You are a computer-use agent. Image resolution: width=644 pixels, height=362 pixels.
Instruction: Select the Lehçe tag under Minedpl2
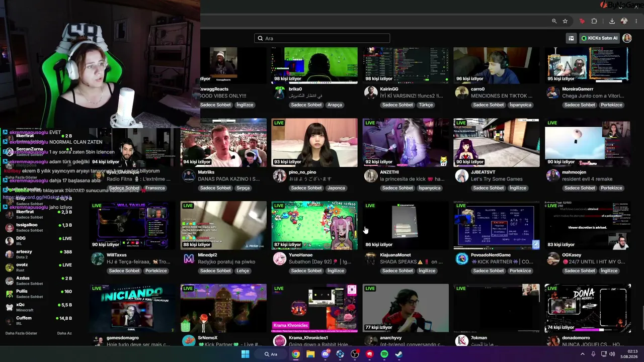click(x=243, y=270)
